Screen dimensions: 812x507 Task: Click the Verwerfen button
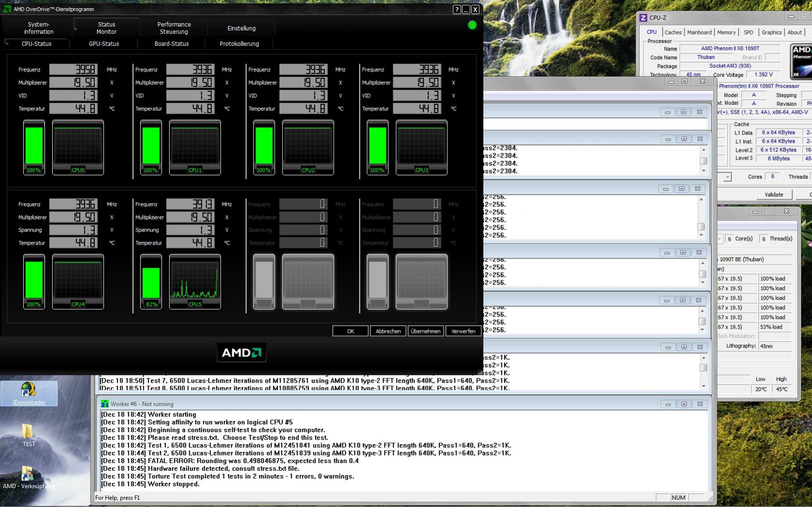click(463, 331)
